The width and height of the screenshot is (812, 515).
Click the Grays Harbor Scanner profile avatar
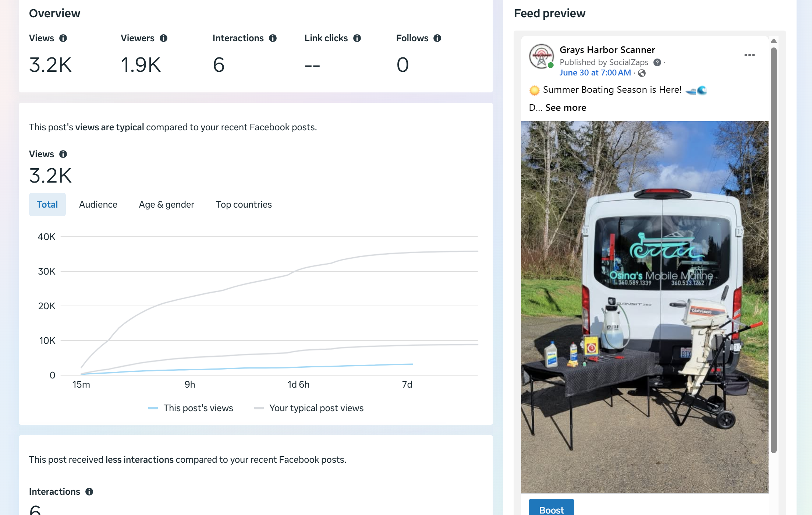point(541,56)
